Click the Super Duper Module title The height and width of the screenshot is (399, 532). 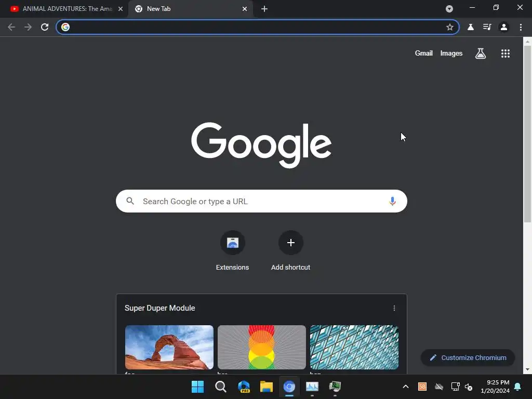click(x=160, y=308)
